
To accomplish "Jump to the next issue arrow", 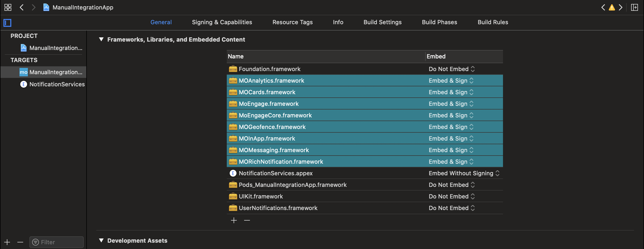I will [x=621, y=7].
